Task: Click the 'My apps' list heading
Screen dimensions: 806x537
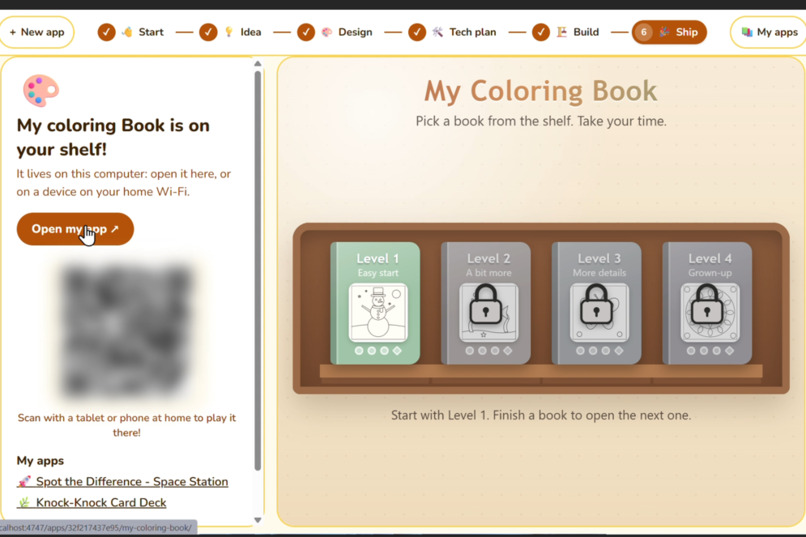Action: tap(40, 460)
